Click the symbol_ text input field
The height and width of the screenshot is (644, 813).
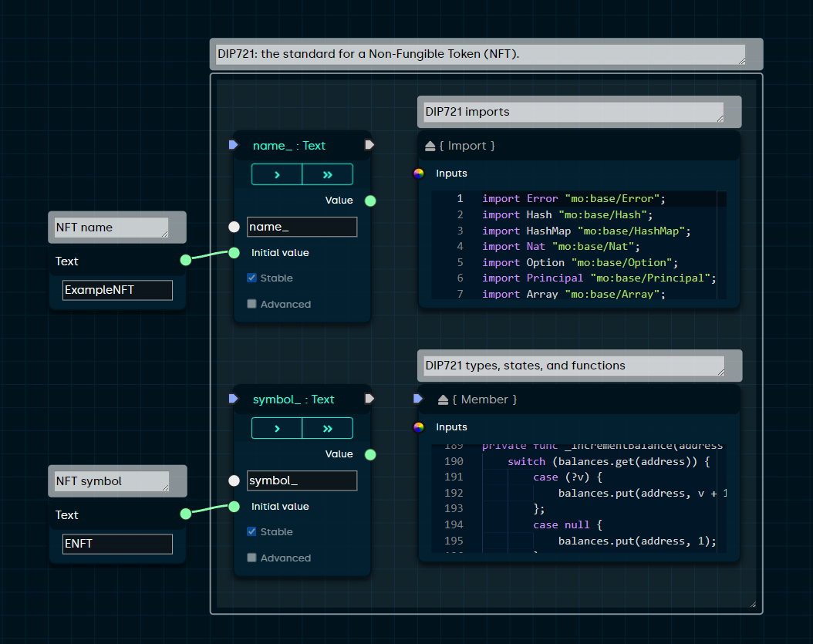tap(302, 480)
